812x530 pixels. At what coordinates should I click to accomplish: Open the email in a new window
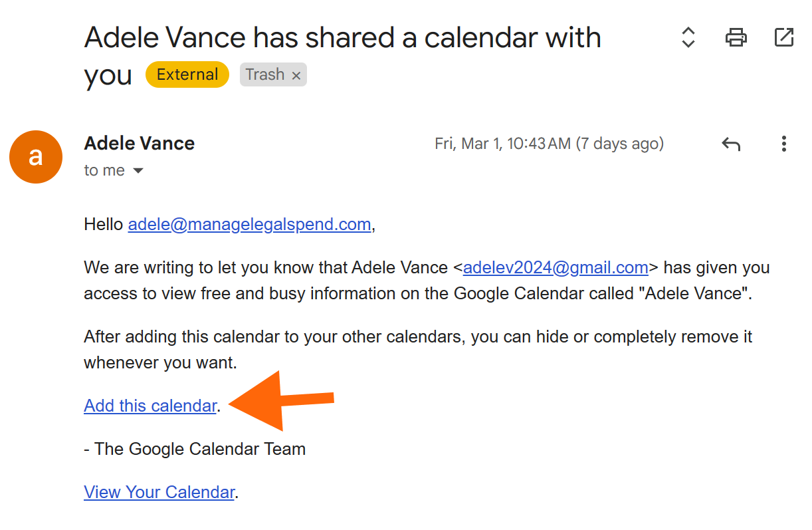click(x=784, y=37)
